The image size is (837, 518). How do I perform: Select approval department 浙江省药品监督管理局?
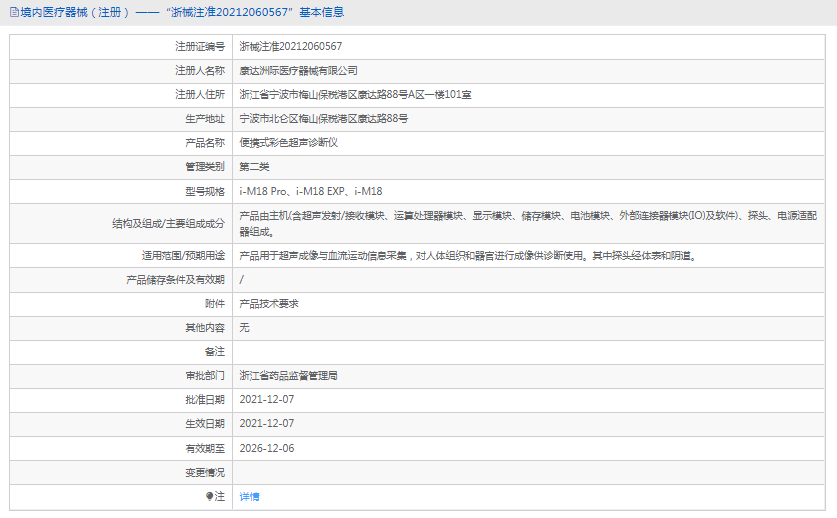pos(288,376)
